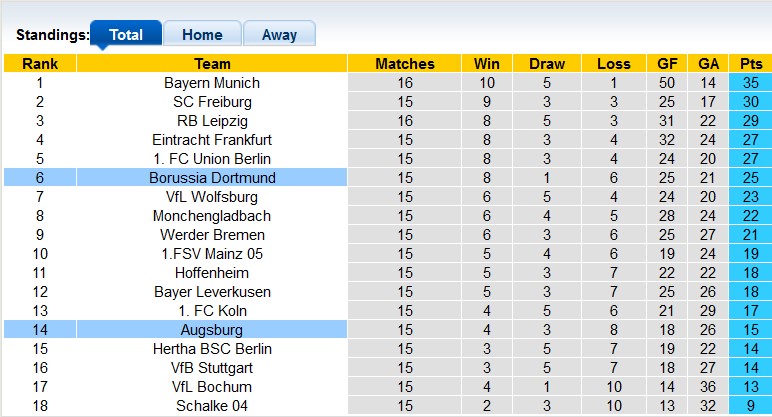Click RB Leipzig in the table
Viewport: 772px width, 417px height.
point(212,121)
